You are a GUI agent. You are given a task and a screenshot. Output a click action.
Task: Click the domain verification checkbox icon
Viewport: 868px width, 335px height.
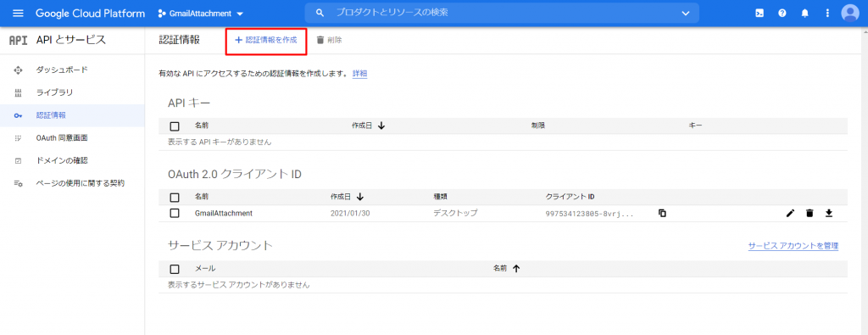point(18,161)
